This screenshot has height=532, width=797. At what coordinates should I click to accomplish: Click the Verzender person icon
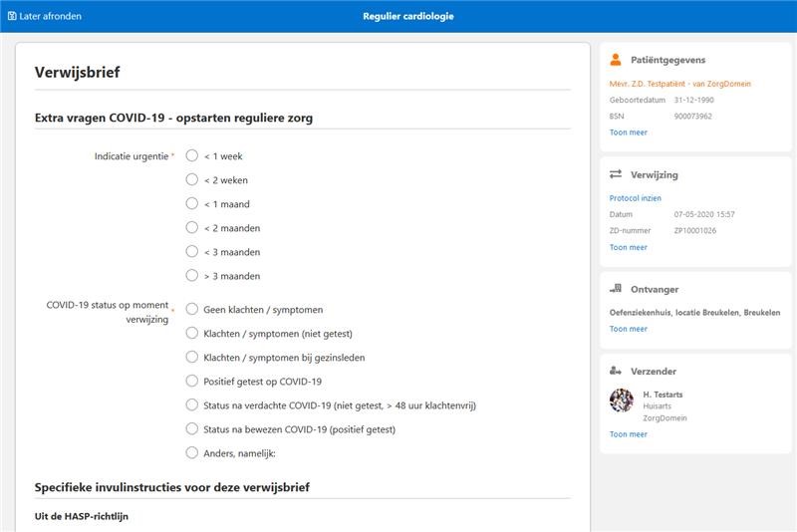coord(616,371)
